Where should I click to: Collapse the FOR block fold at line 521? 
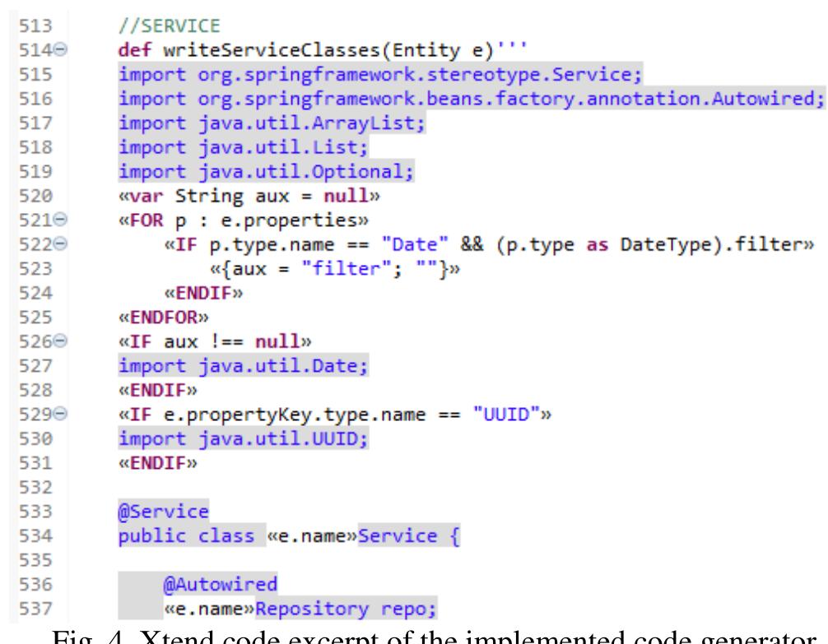[61, 219]
